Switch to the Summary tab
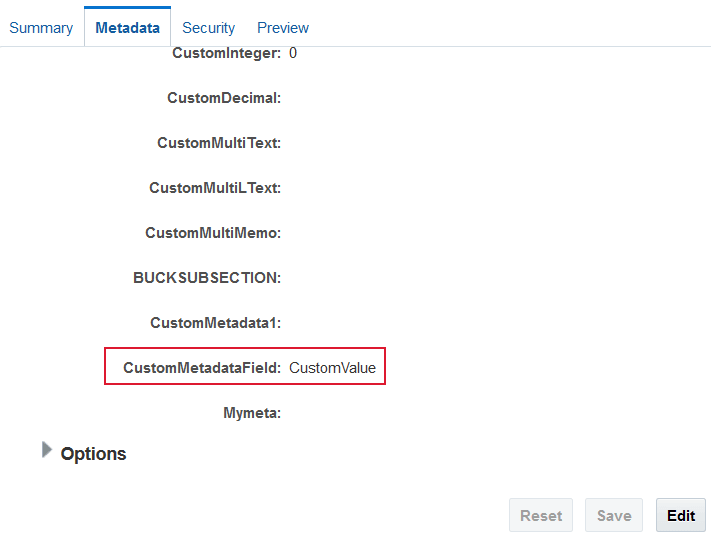 pos(41,28)
